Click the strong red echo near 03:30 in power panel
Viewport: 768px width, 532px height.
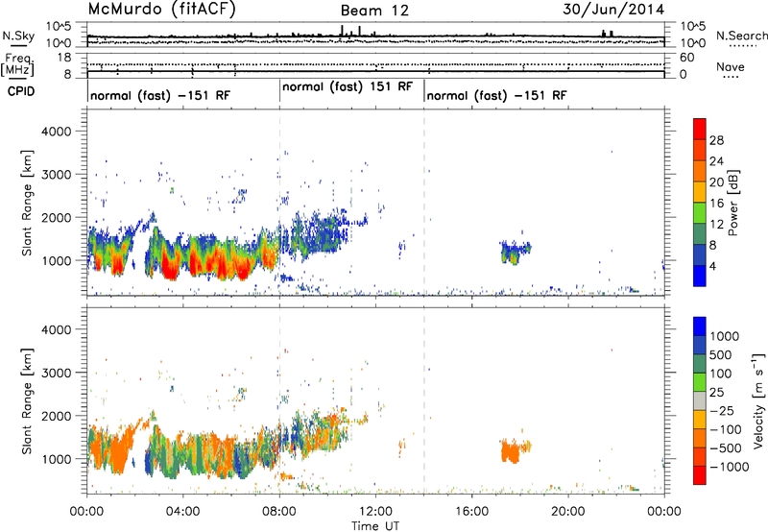170,269
